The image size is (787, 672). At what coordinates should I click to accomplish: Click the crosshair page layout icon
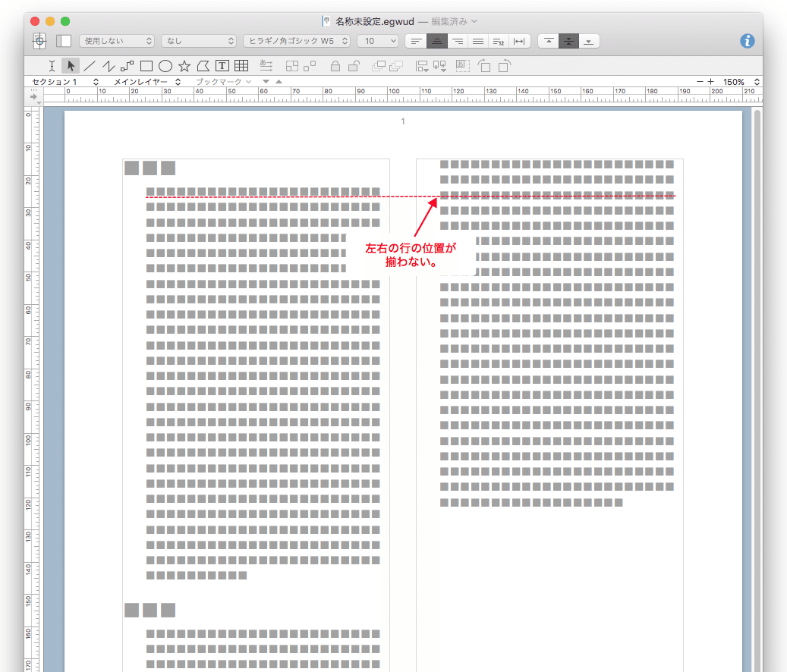(39, 41)
